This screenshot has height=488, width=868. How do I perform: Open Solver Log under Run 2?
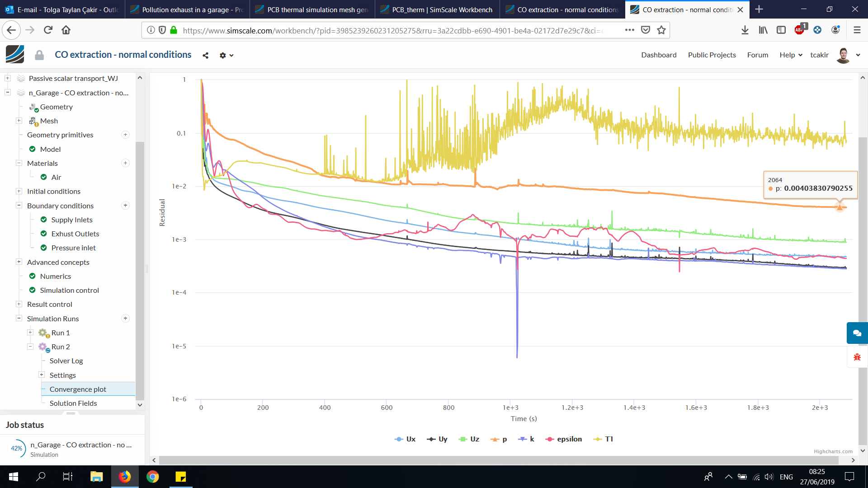point(66,361)
